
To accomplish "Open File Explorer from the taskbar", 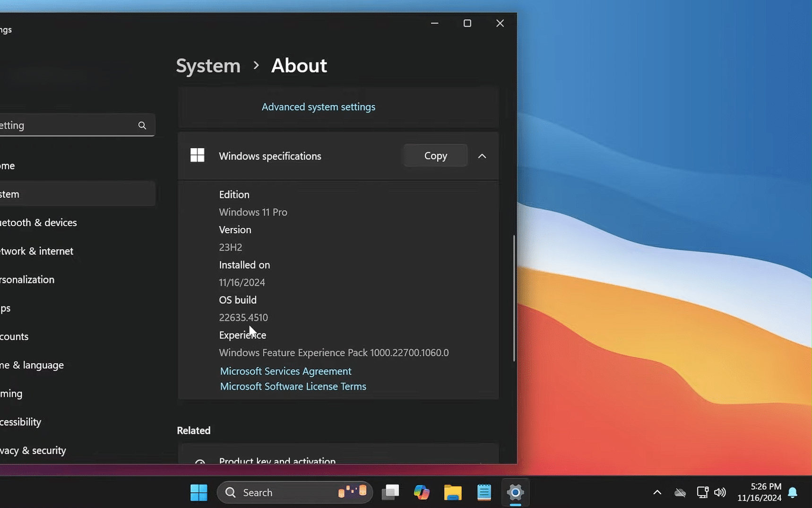I will (452, 492).
